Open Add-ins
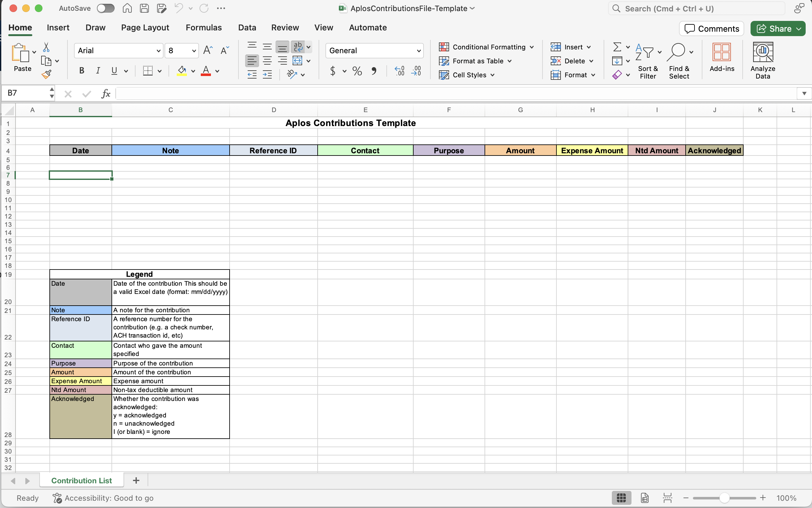Viewport: 812px width, 508px height. tap(722, 57)
